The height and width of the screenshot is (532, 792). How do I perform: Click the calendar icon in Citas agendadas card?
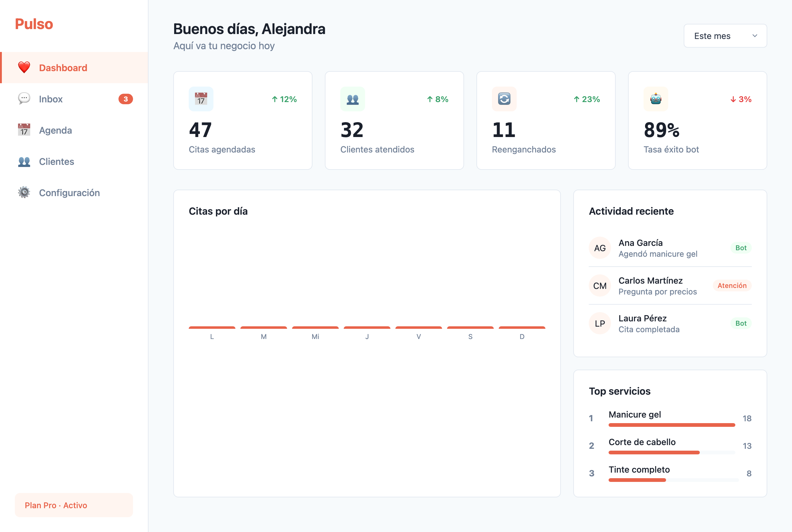[201, 99]
